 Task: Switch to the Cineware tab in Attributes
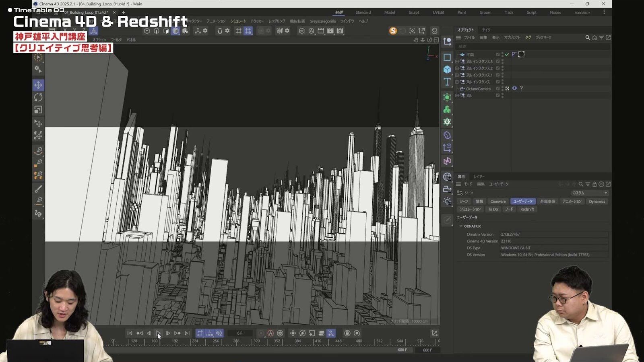pos(498,201)
